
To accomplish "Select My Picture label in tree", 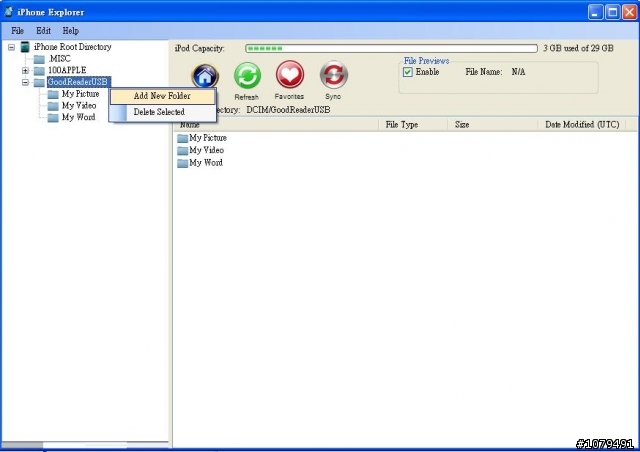I will pyautogui.click(x=80, y=94).
